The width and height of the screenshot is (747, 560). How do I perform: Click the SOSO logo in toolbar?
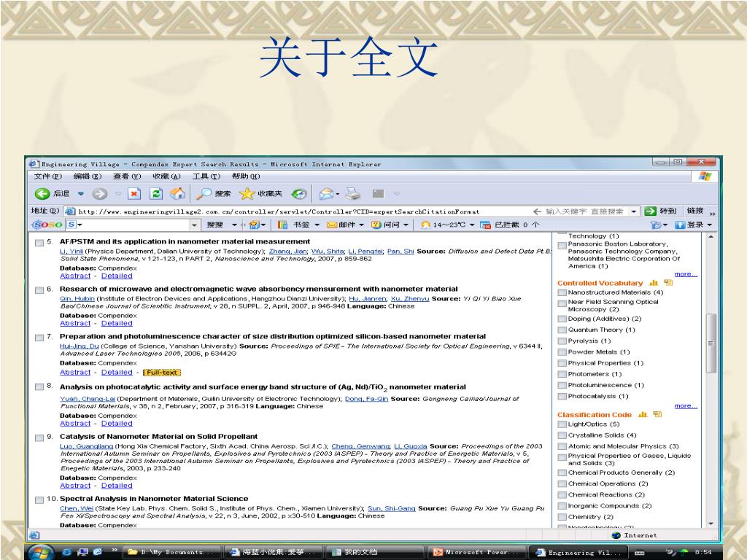(x=47, y=225)
